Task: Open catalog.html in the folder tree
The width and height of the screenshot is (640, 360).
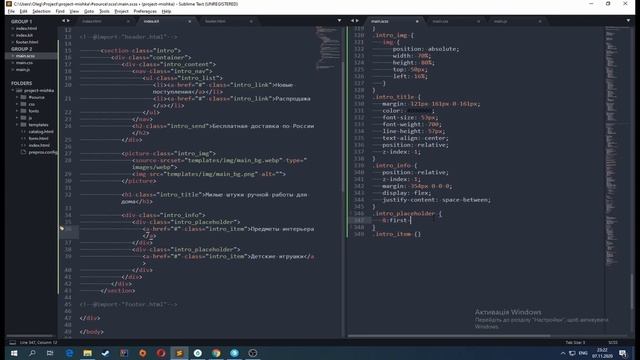Action: click(41, 132)
